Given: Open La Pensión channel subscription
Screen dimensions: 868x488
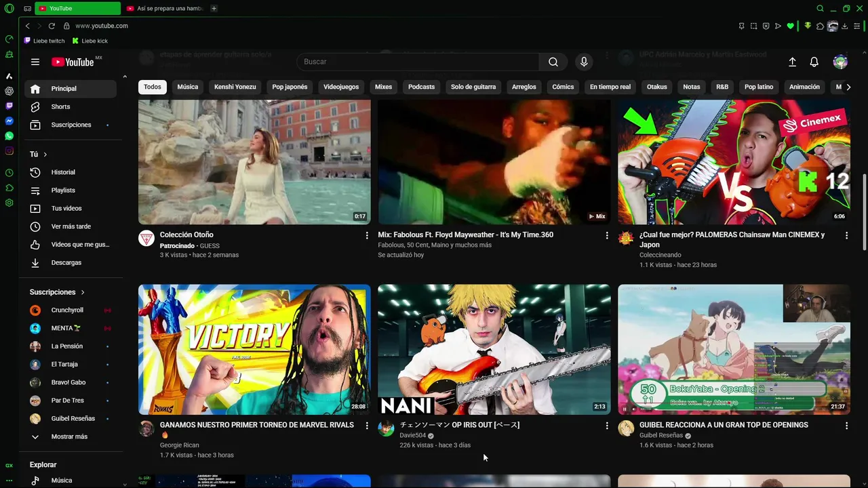Looking at the screenshot, I should tap(71, 346).
